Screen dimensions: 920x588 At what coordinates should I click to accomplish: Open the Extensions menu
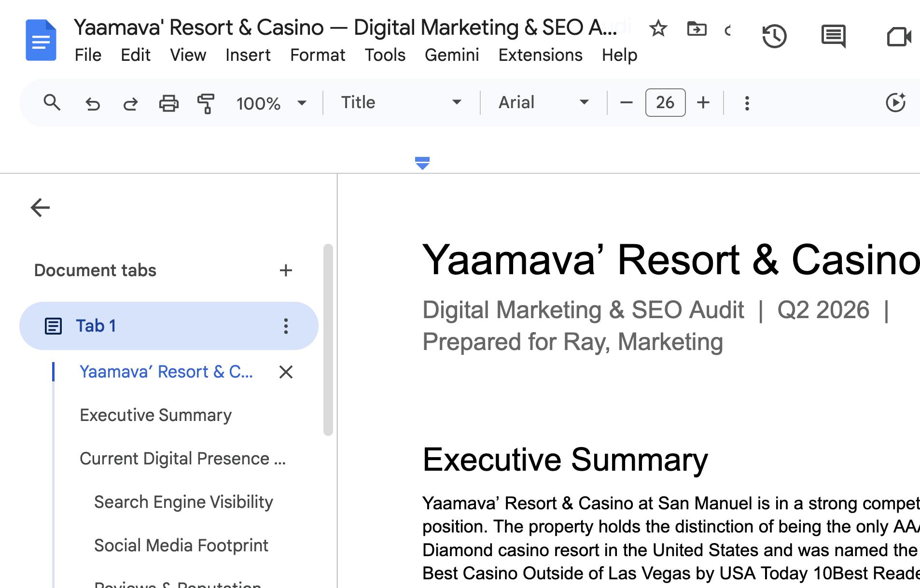(540, 55)
